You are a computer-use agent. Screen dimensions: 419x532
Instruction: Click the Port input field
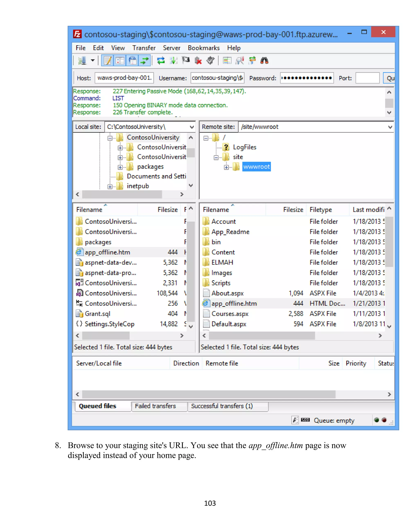click(367, 78)
